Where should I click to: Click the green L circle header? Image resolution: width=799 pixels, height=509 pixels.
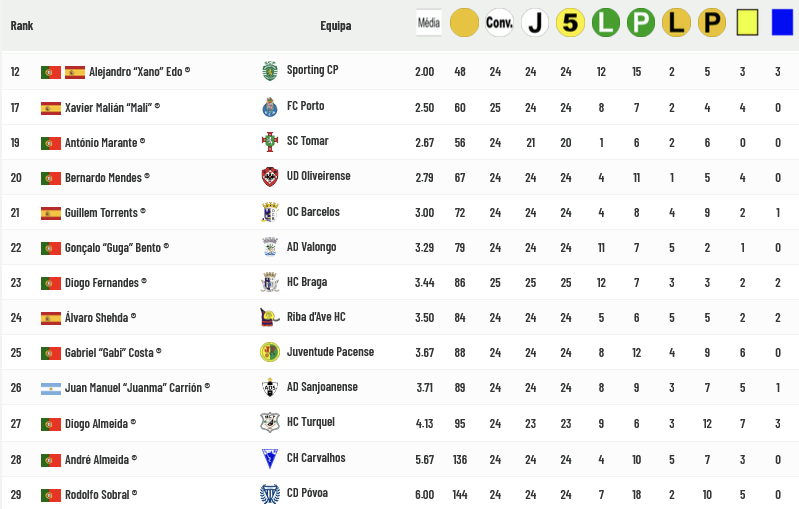[605, 22]
